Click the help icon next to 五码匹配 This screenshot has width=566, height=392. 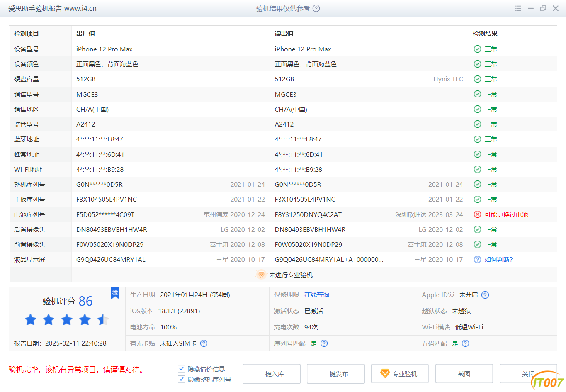point(465,343)
